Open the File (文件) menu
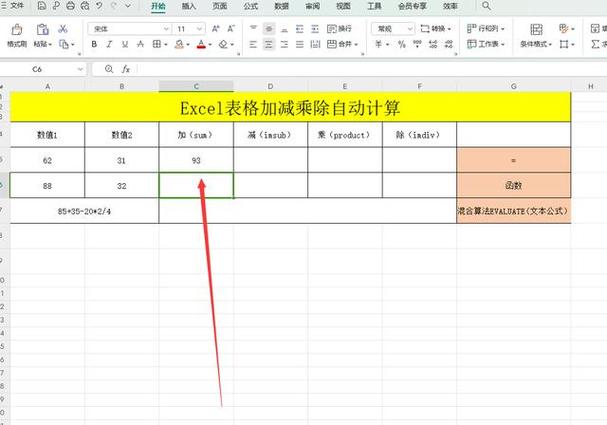Viewport: 607px width, 425px height. tap(12, 5)
